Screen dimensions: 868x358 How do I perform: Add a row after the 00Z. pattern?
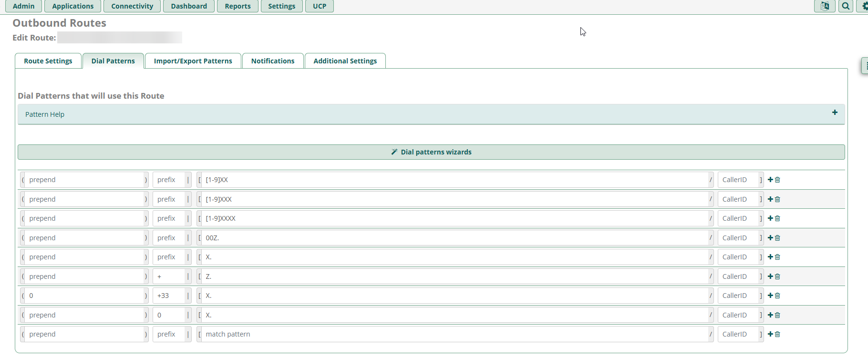(x=770, y=238)
